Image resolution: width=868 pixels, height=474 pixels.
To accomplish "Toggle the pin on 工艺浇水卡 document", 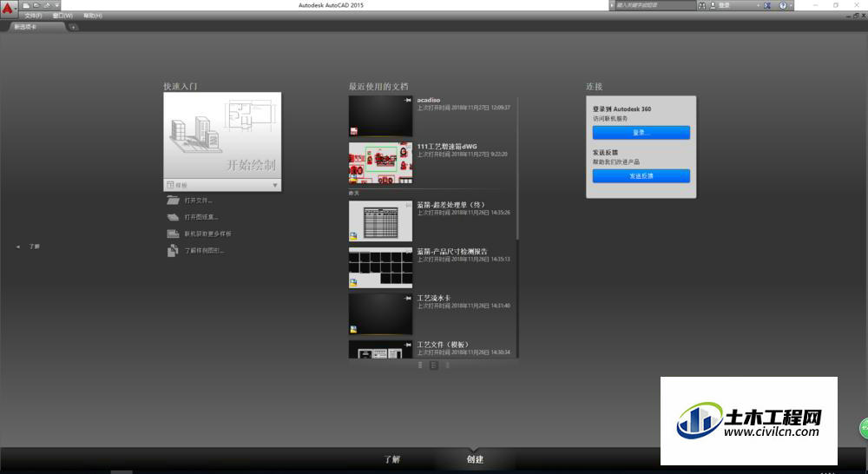I will click(408, 298).
